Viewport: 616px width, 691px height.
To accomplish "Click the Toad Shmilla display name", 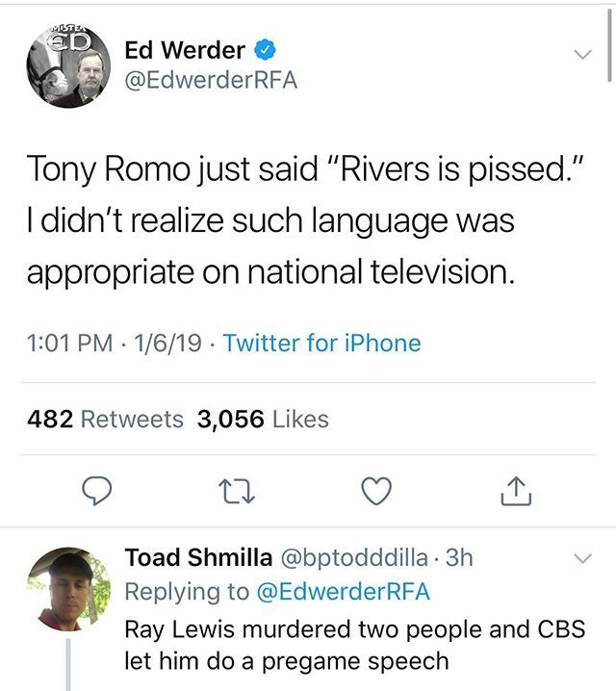I will pyautogui.click(x=198, y=557).
